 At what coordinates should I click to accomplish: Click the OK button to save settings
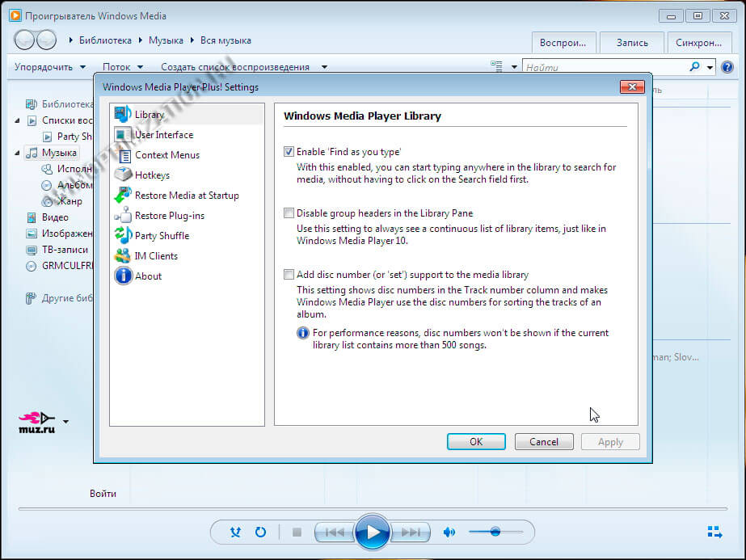coord(476,441)
